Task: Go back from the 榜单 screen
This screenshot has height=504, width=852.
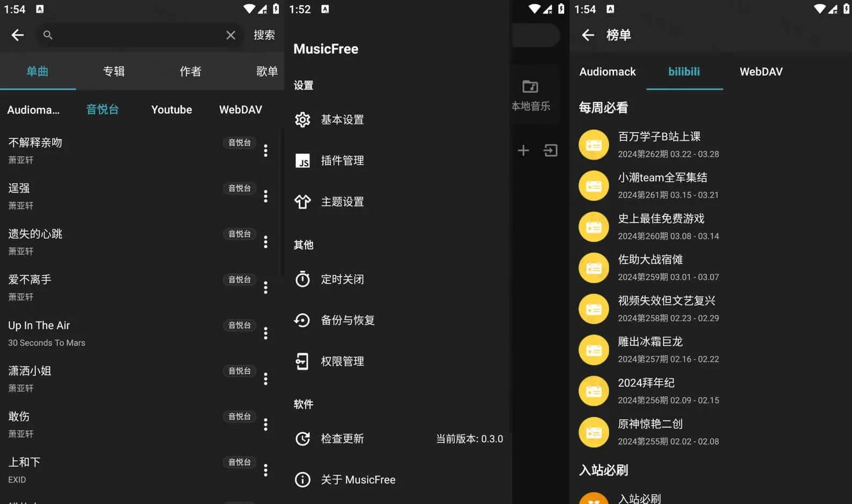Action: (x=588, y=35)
